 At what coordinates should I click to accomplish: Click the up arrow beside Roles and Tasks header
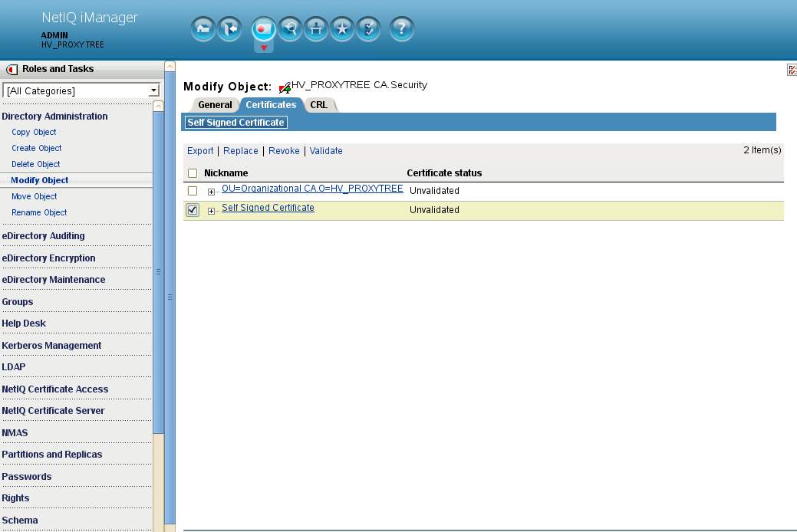coord(170,67)
